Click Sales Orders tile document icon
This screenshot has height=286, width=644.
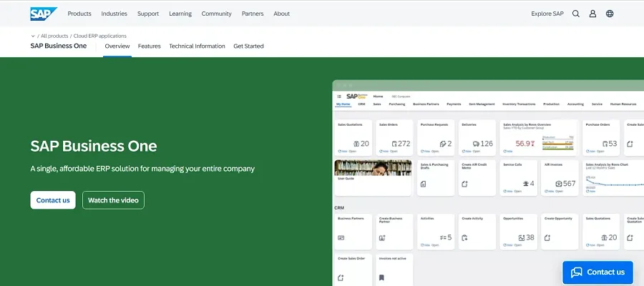pyautogui.click(x=394, y=144)
